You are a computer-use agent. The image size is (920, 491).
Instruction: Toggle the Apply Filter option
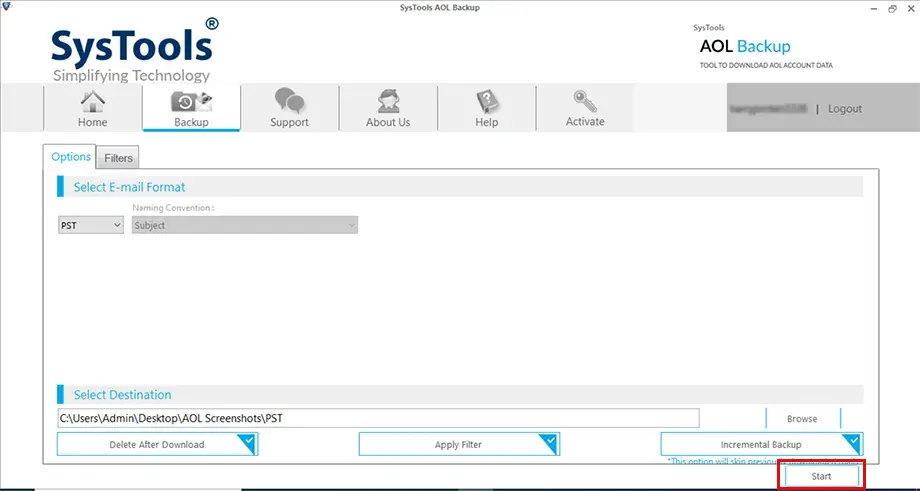pos(459,444)
